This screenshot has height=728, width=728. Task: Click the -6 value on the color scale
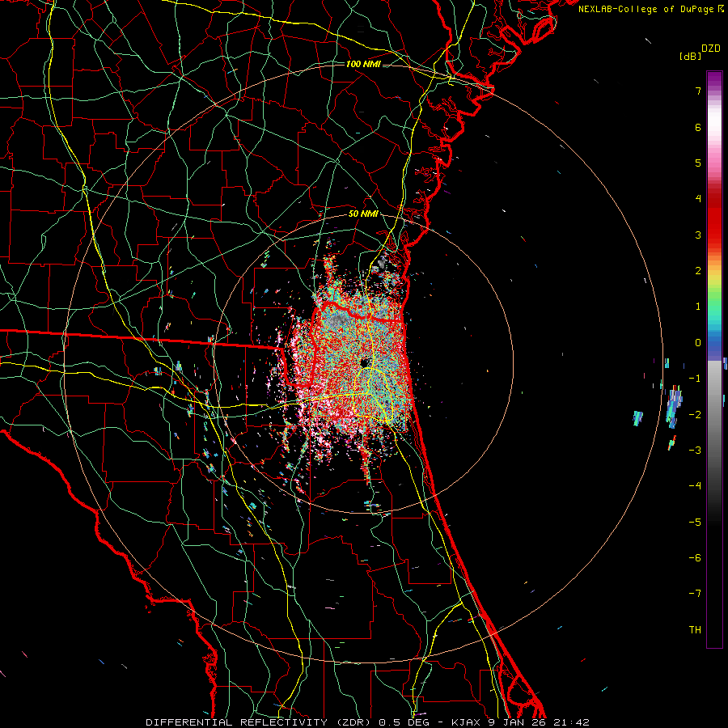tap(695, 557)
